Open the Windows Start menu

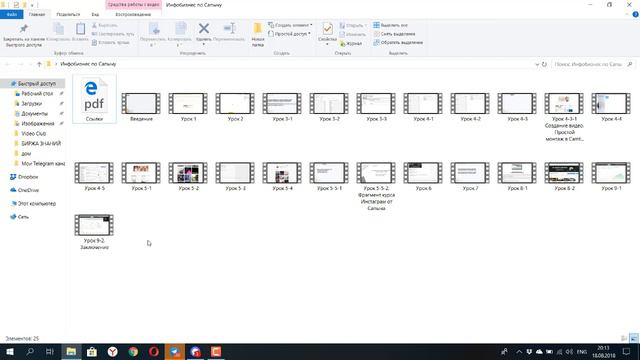10,351
